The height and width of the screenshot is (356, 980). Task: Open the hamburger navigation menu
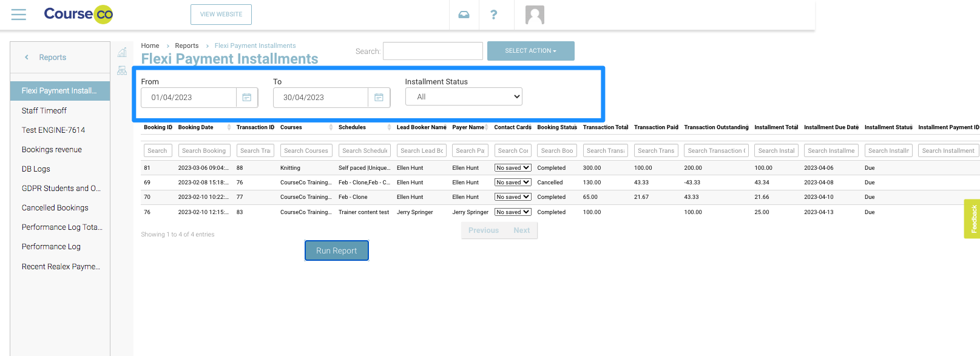19,15
